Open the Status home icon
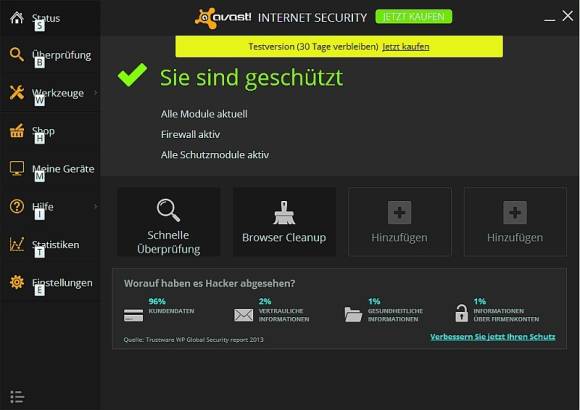 click(17, 17)
